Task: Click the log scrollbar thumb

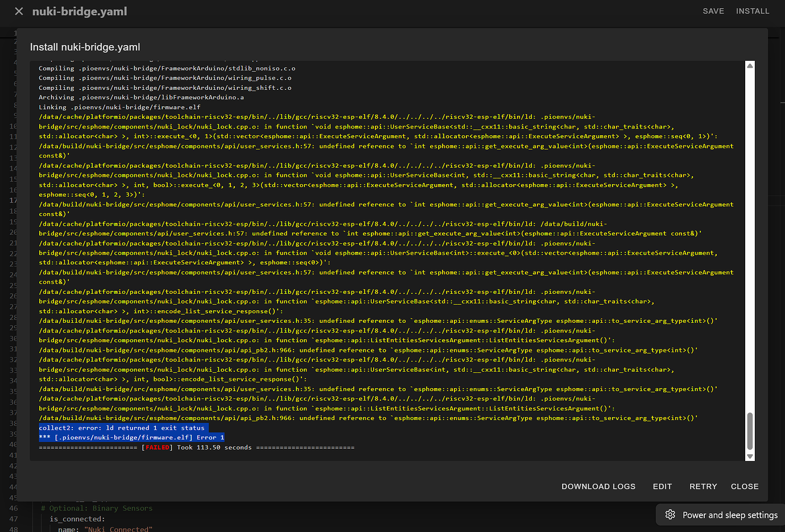Action: (750, 431)
